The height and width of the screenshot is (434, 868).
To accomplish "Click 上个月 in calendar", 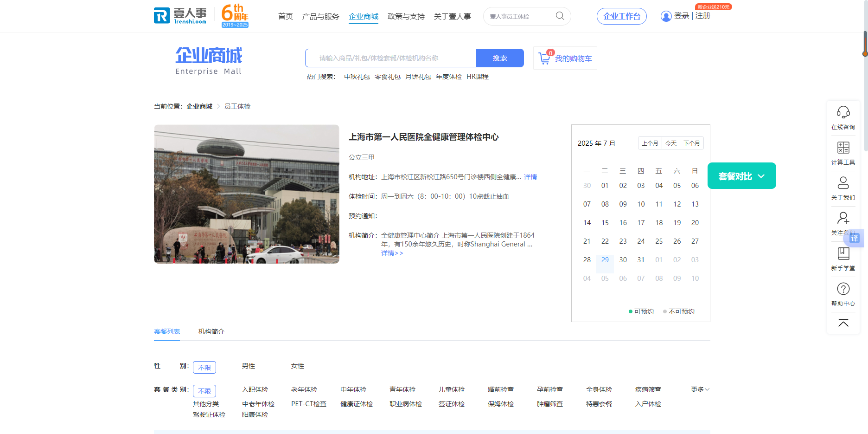I will (650, 143).
